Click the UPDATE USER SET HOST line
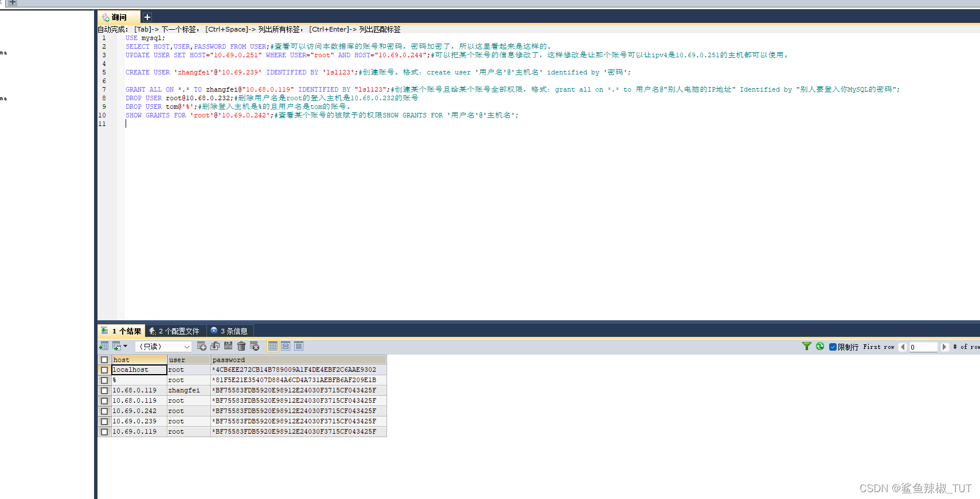 tap(457, 55)
